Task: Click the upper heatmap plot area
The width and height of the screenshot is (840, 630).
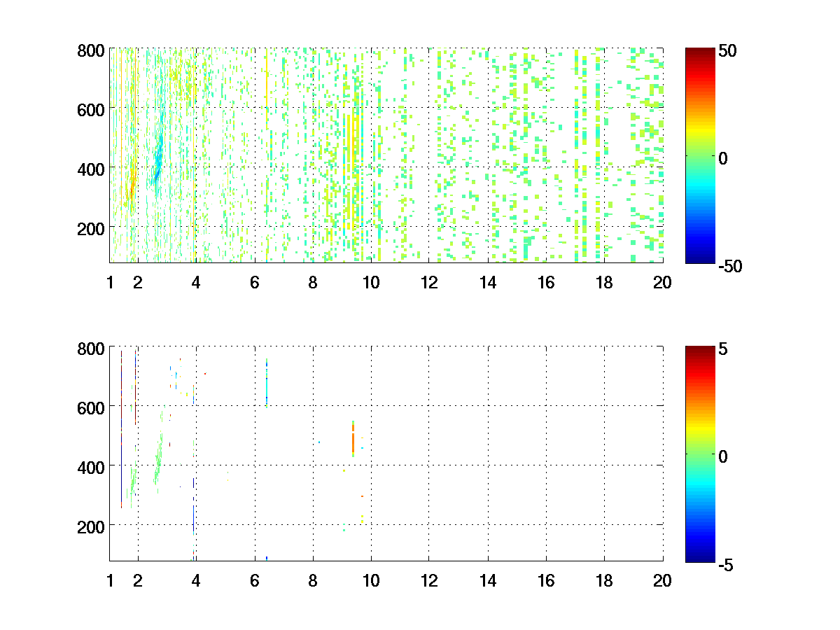Action: [x=386, y=155]
